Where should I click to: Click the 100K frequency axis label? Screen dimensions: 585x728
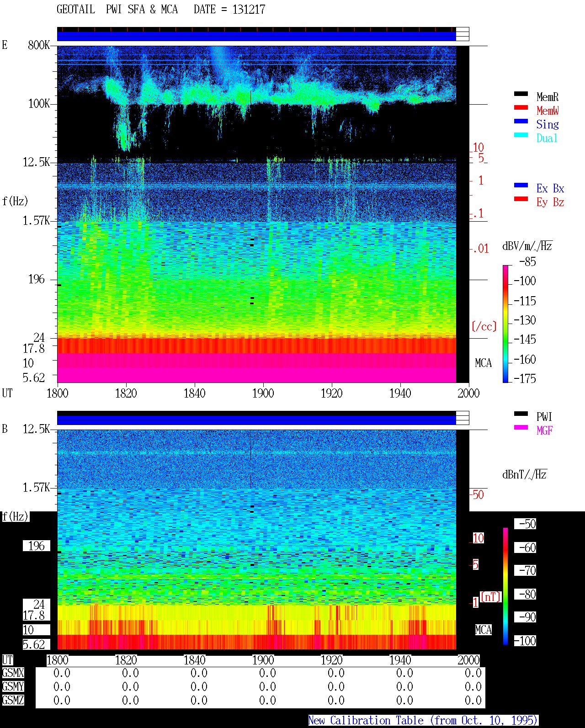point(39,103)
